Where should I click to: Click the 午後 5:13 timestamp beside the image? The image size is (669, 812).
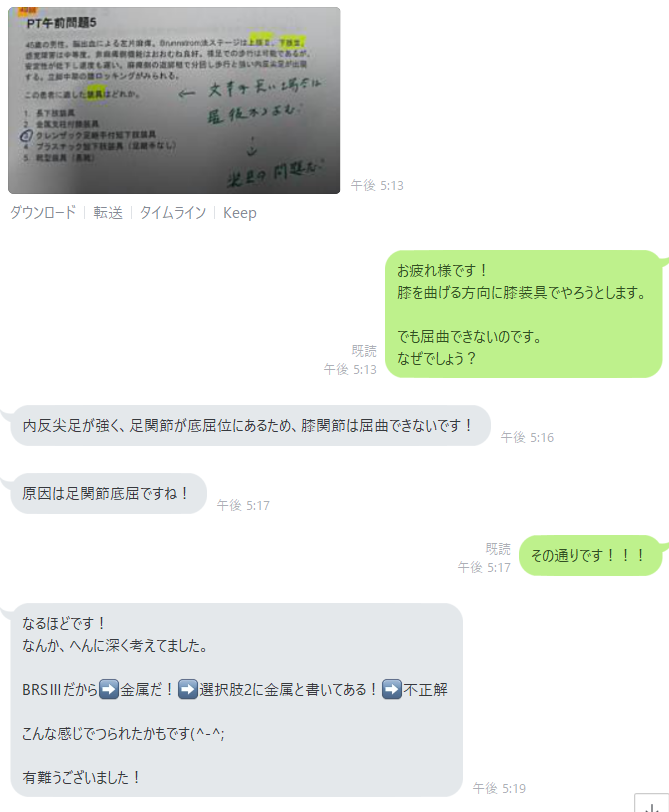377,185
